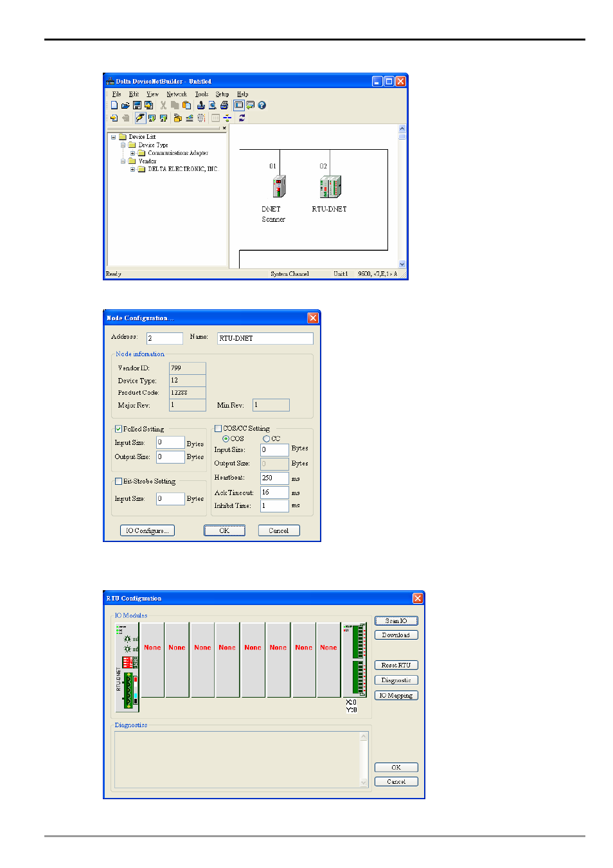
Task: Click the table grid toolbar icon
Action: [216, 118]
